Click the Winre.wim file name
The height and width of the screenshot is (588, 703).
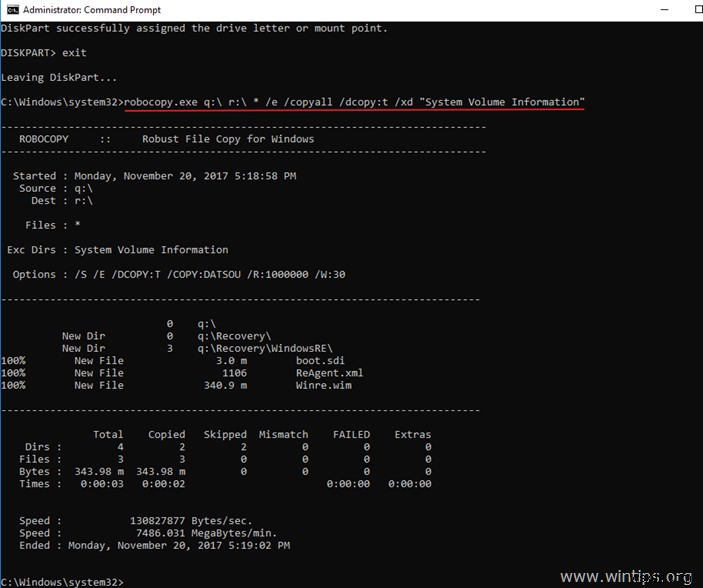click(324, 385)
